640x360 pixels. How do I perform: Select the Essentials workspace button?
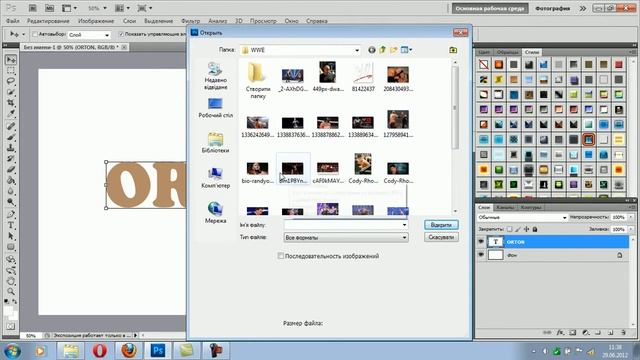pos(490,8)
